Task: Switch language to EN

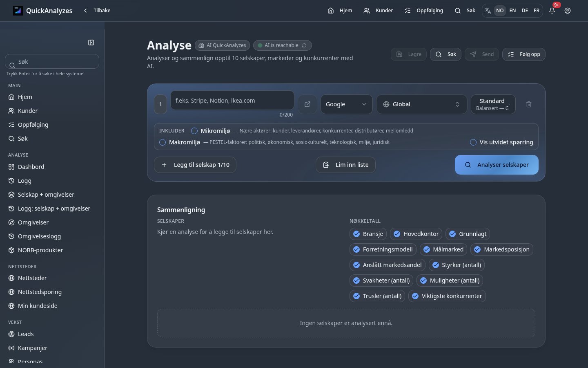Action: (512, 11)
